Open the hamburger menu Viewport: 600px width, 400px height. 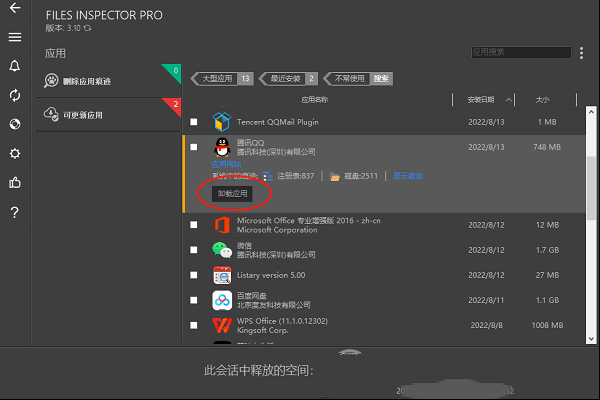(14, 37)
